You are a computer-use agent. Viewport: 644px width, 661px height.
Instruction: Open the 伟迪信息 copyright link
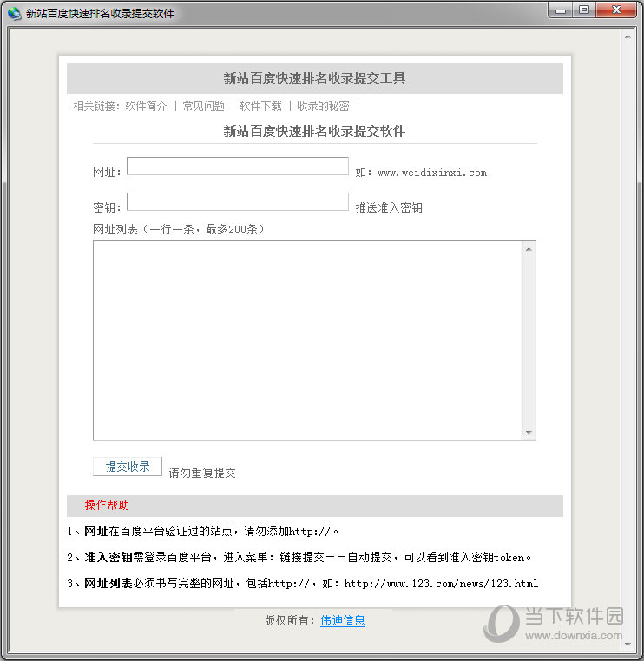343,620
